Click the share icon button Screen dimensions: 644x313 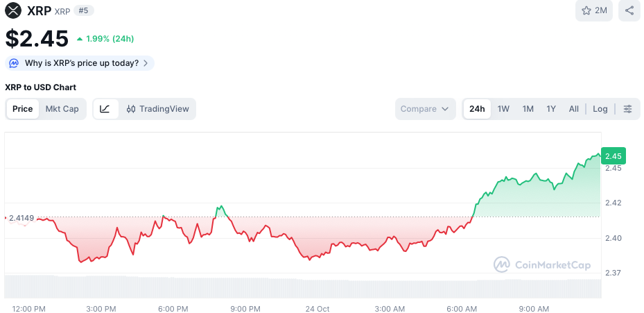629,10
